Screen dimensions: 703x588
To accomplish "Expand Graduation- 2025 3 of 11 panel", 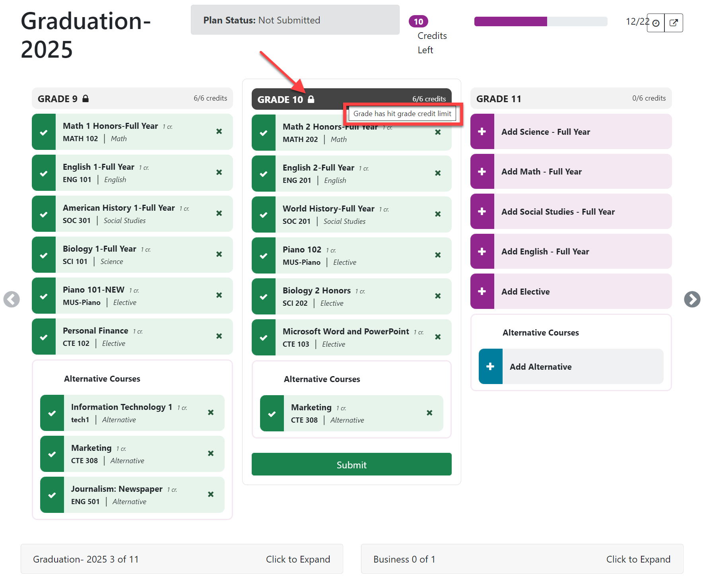I will click(x=182, y=559).
